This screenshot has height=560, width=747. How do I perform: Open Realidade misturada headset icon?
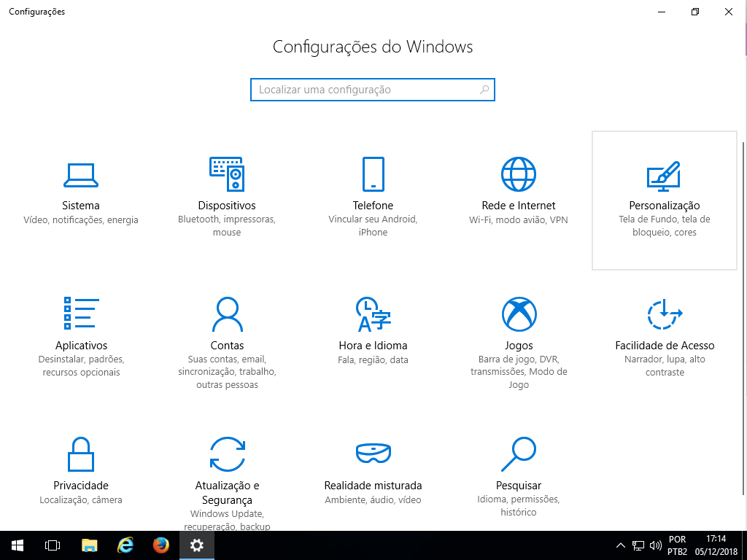click(373, 454)
